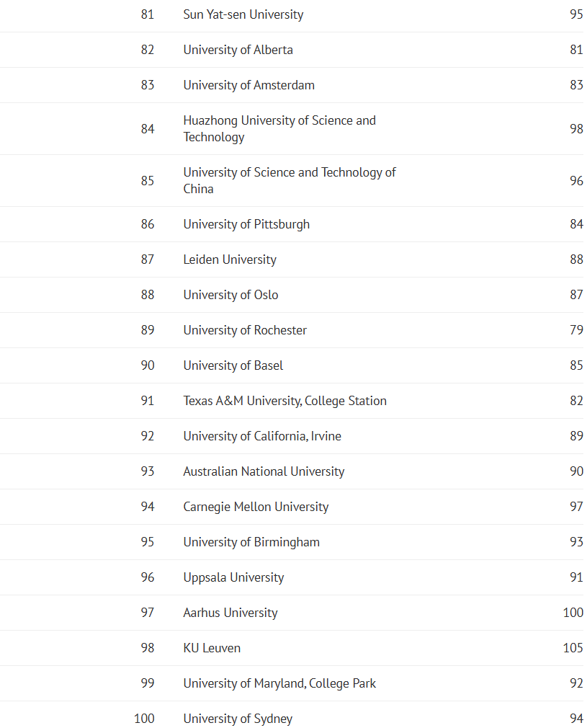Select University of Maryland, College Park
The image size is (587, 728).
point(279,683)
